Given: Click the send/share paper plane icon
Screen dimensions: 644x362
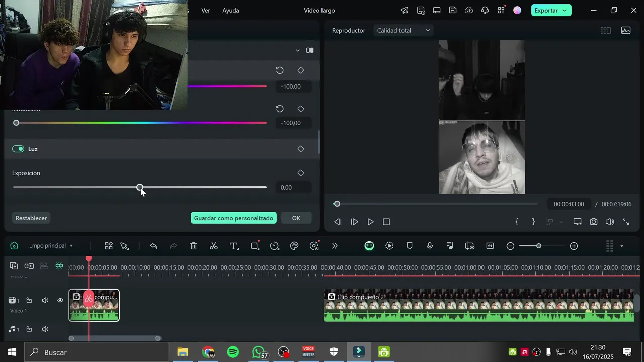Looking at the screenshot, I should click(405, 10).
